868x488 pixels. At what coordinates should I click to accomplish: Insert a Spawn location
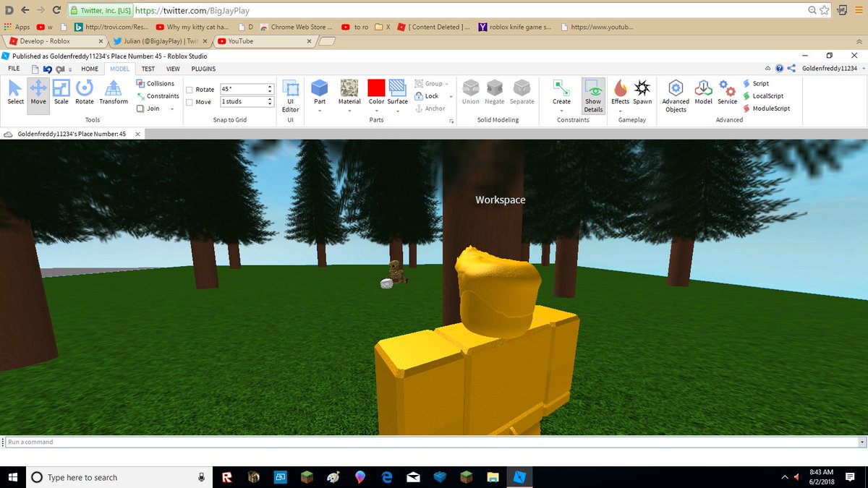[x=642, y=93]
